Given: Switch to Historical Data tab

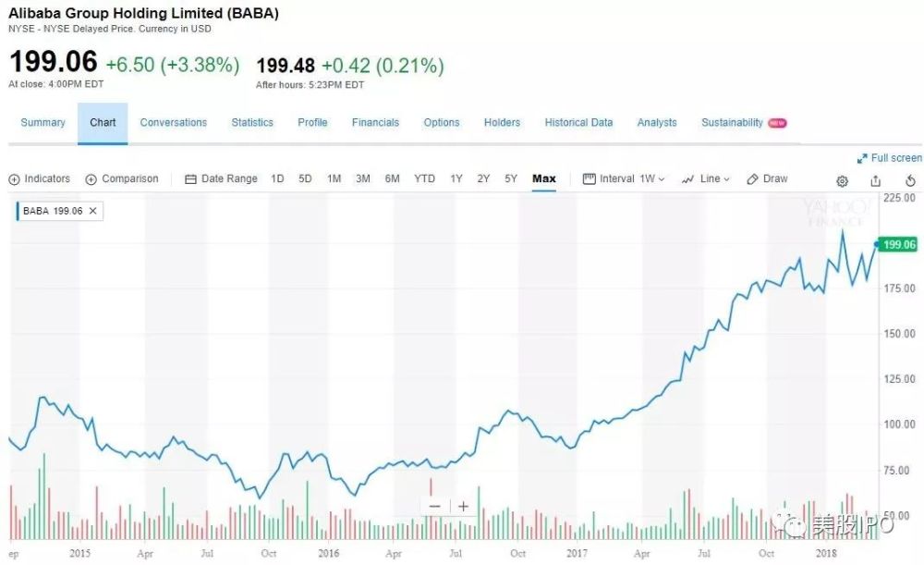Looking at the screenshot, I should [x=578, y=123].
